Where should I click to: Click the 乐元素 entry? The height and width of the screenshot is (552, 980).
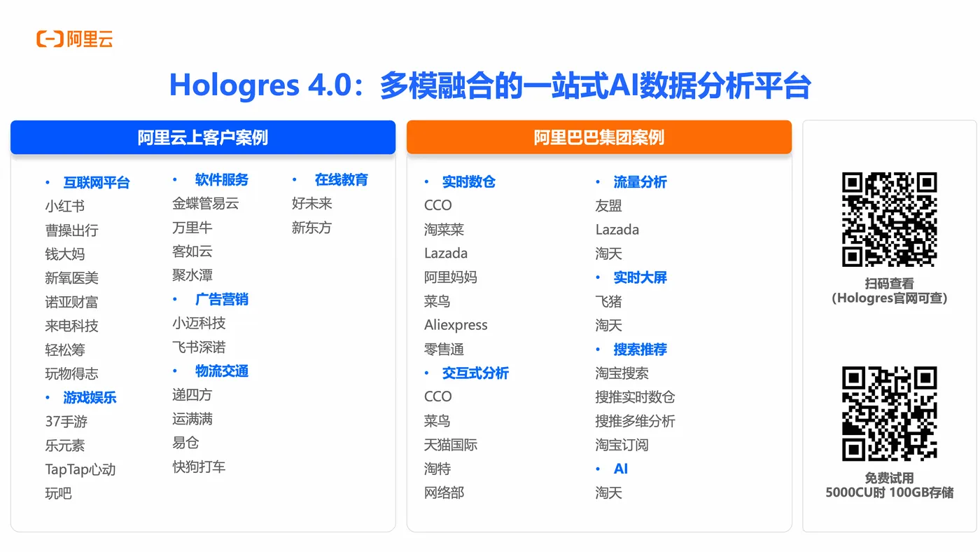click(65, 446)
